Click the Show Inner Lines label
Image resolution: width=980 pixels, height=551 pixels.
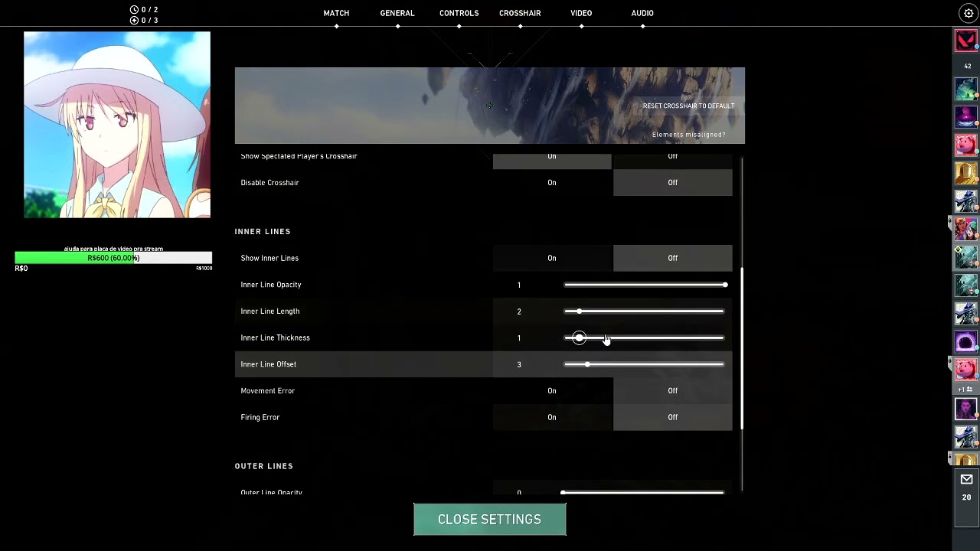click(x=269, y=258)
